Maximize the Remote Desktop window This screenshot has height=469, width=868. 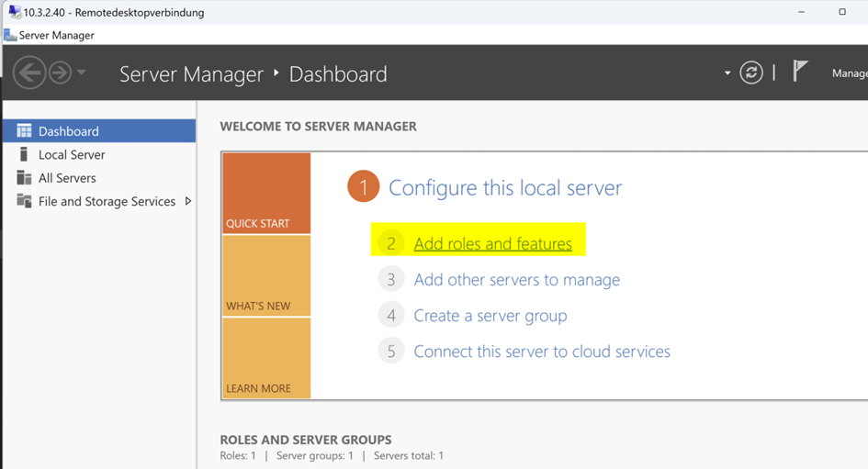(x=842, y=12)
